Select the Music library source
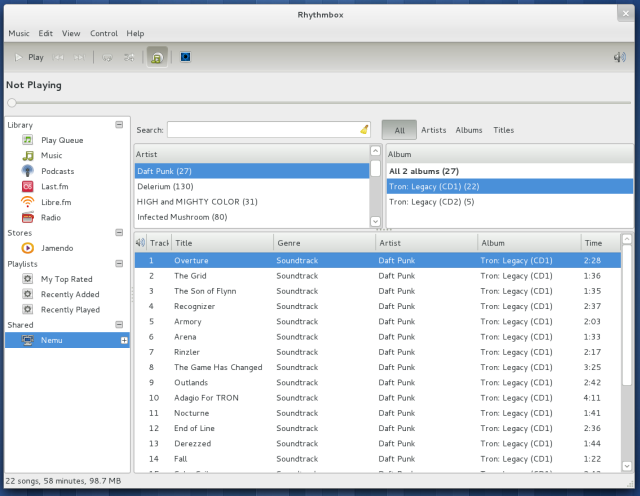 pos(51,156)
